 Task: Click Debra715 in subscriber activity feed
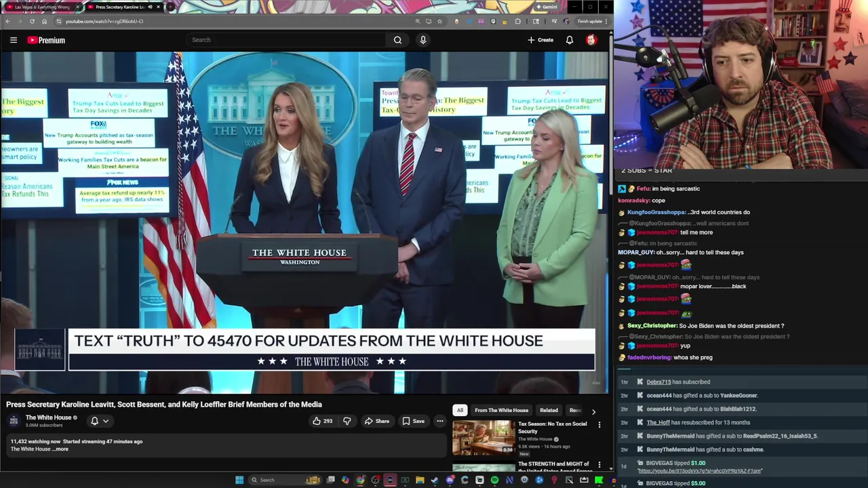[658, 382]
